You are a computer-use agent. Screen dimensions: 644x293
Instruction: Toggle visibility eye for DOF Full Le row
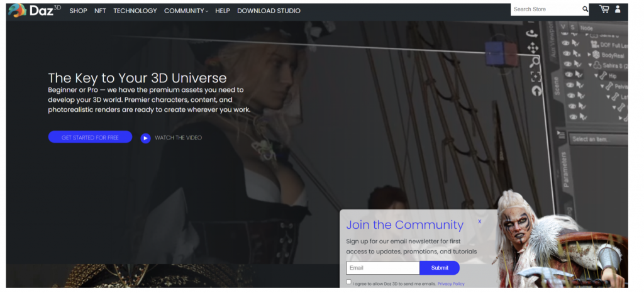(x=565, y=43)
